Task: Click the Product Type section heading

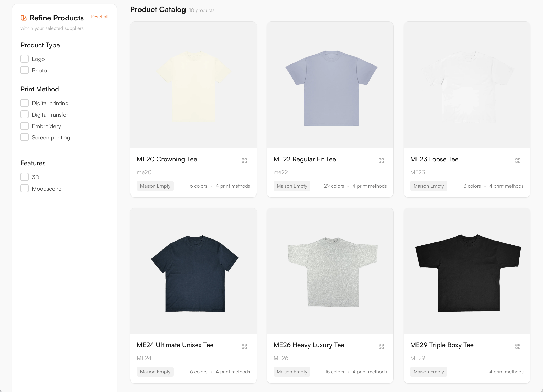Action: pos(40,45)
